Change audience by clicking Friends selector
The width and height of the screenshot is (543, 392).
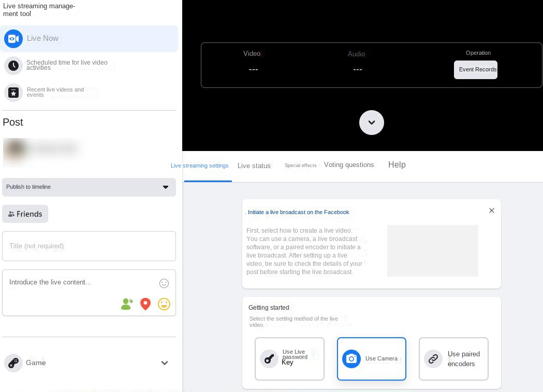[x=25, y=214]
